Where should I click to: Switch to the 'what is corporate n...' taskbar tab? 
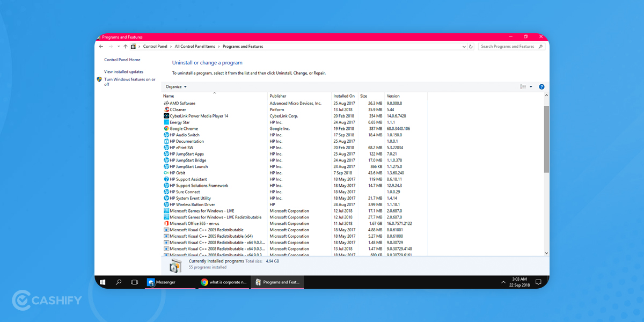point(224,282)
